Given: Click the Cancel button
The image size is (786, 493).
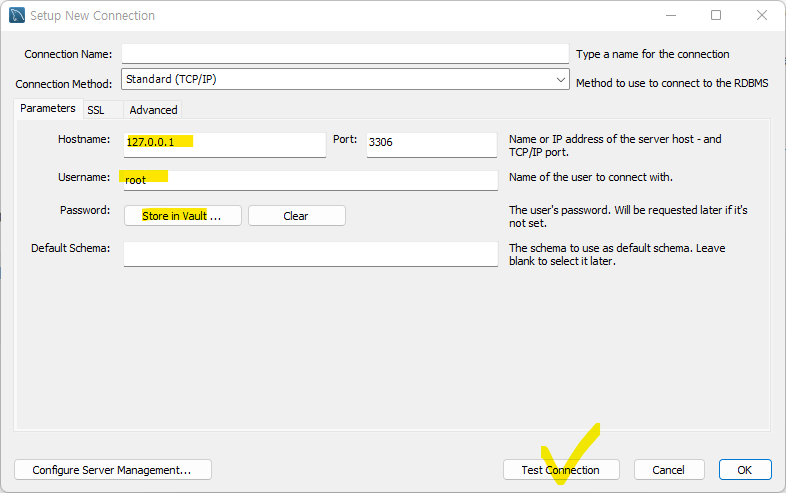Looking at the screenshot, I should [669, 470].
